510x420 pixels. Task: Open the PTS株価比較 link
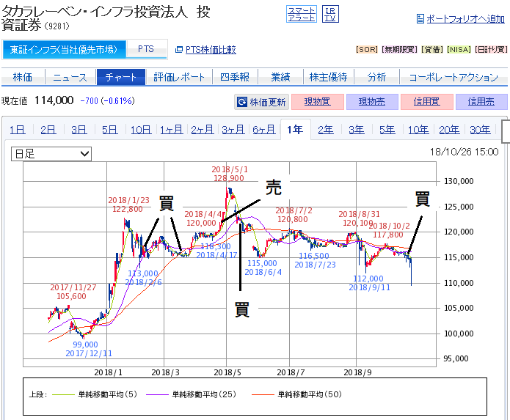[211, 50]
